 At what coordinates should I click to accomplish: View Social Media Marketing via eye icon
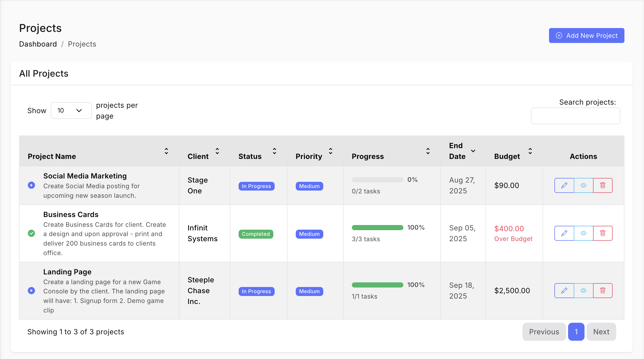point(583,185)
